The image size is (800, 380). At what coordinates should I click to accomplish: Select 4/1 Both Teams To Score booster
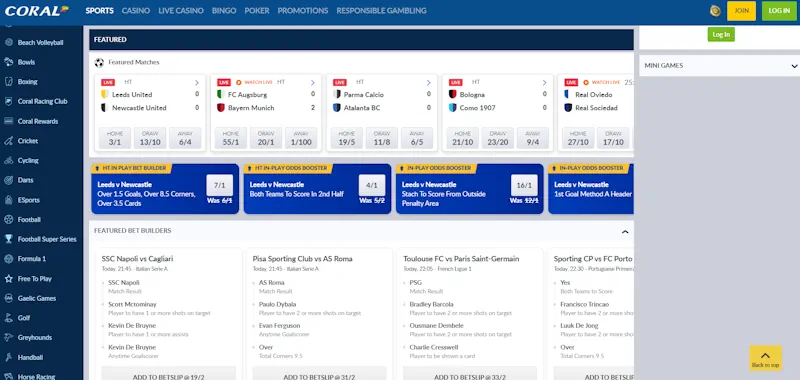click(372, 185)
